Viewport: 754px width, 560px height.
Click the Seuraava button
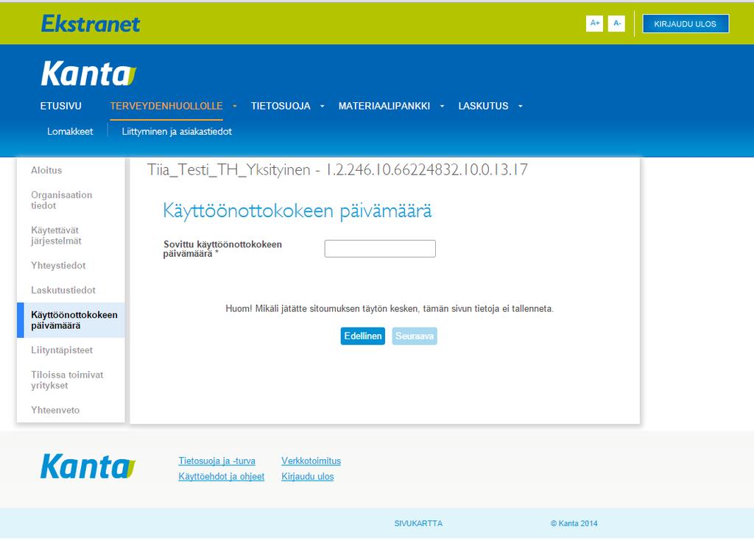point(415,336)
